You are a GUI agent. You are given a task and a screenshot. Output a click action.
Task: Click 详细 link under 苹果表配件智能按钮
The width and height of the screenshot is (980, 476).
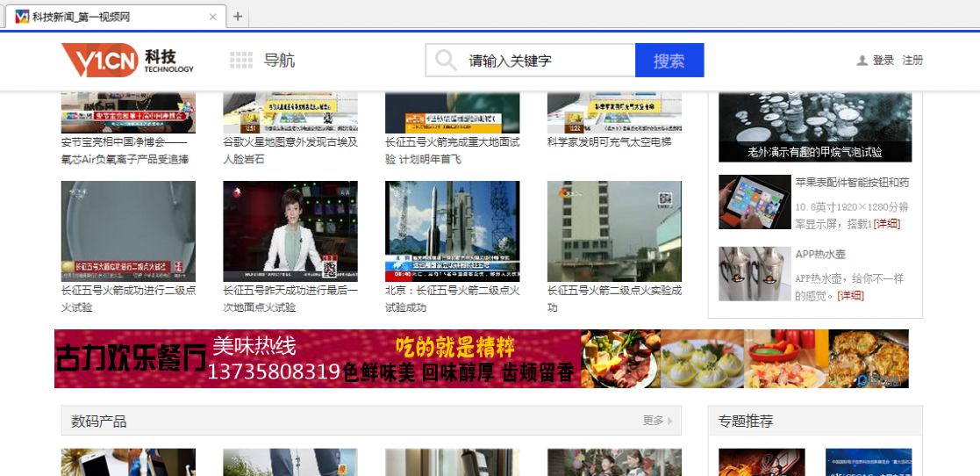[x=886, y=224]
